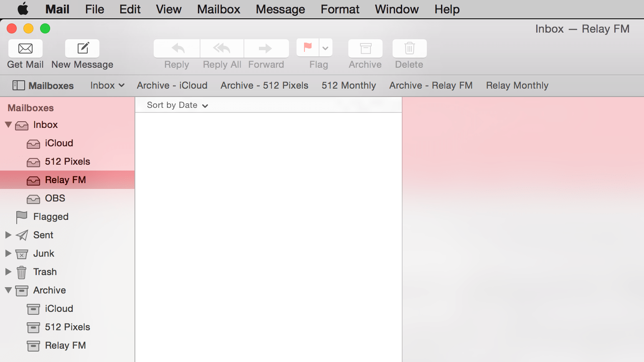Open the File menu
Viewport: 644px width, 362px height.
95,9
